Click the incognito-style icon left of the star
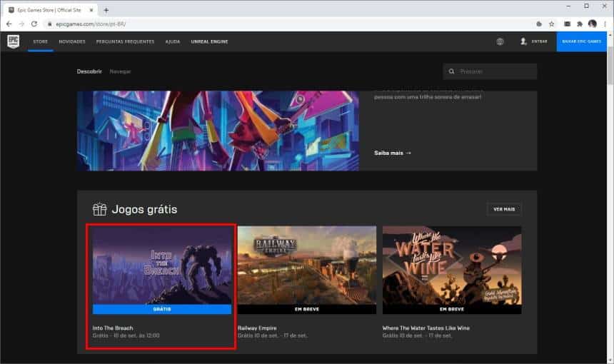Viewport: 614px width, 364px height. pos(539,24)
